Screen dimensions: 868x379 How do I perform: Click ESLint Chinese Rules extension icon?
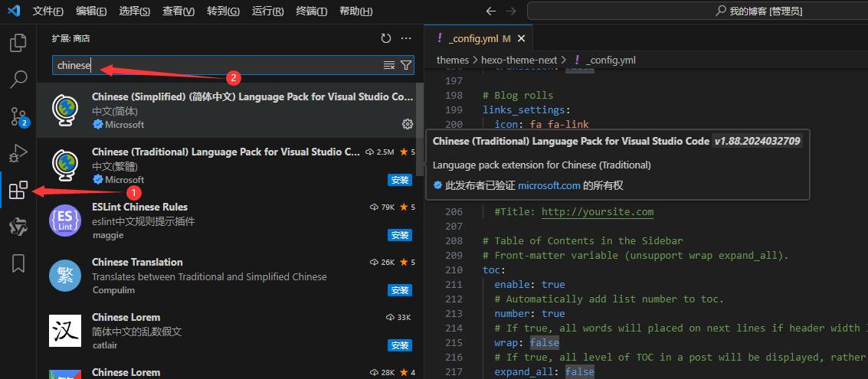[x=65, y=221]
